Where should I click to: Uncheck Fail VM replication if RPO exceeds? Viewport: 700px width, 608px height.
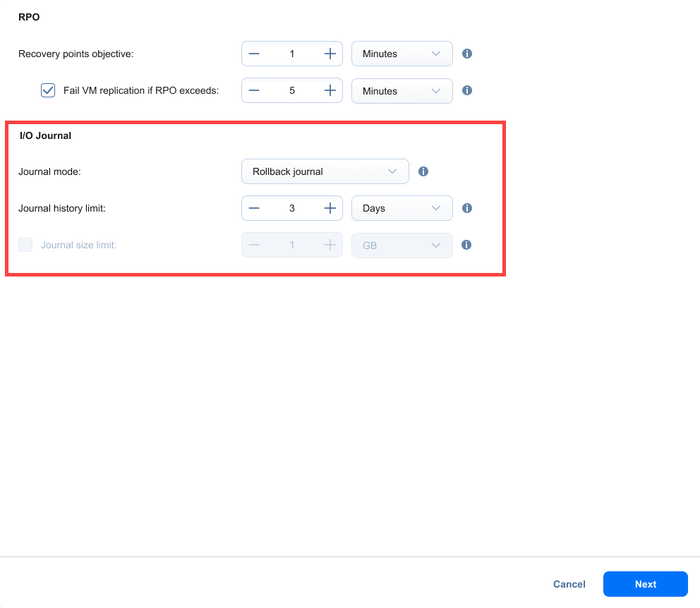48,90
